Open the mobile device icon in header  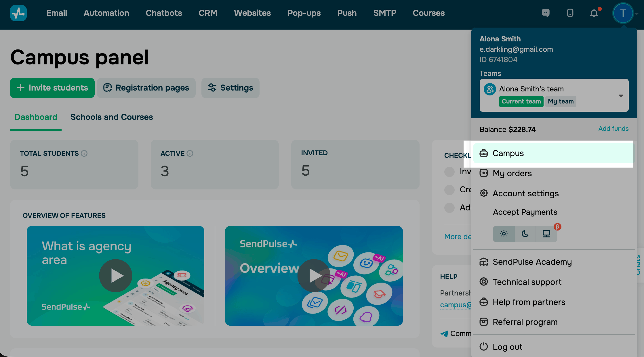point(570,13)
